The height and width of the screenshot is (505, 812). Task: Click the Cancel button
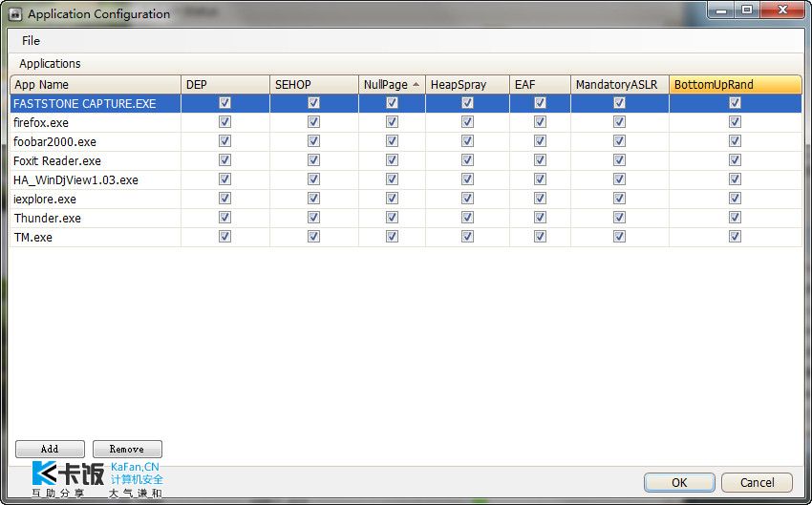758,483
